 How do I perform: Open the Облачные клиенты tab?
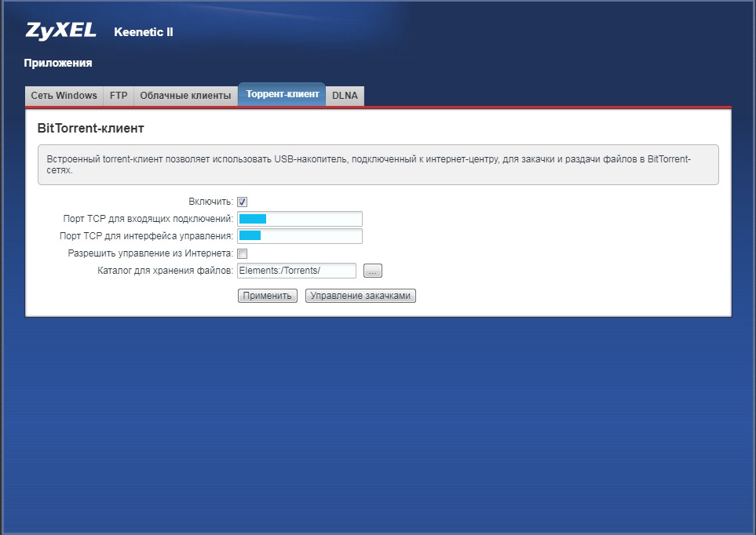pos(185,96)
